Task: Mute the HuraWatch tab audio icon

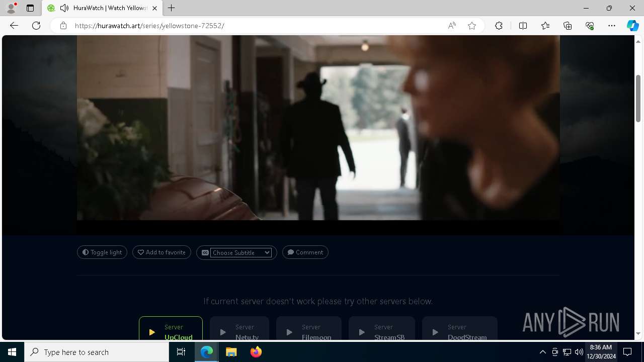Action: (x=64, y=8)
